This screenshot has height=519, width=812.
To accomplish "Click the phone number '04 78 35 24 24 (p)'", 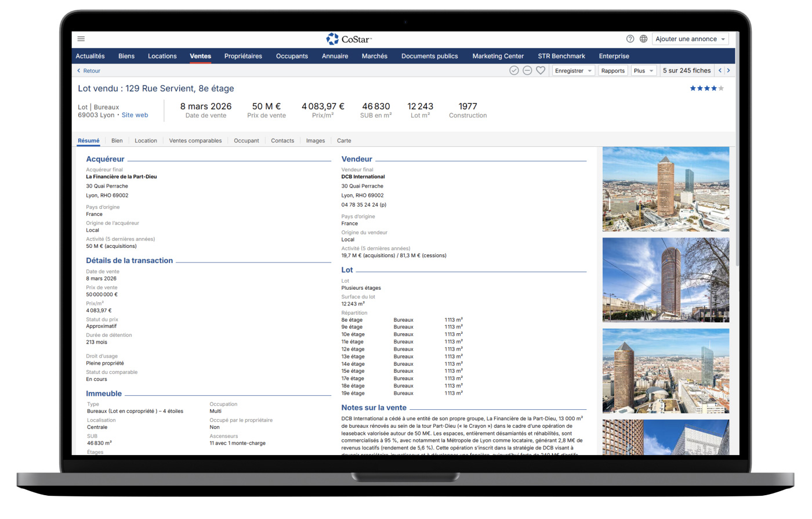I will [x=364, y=204].
